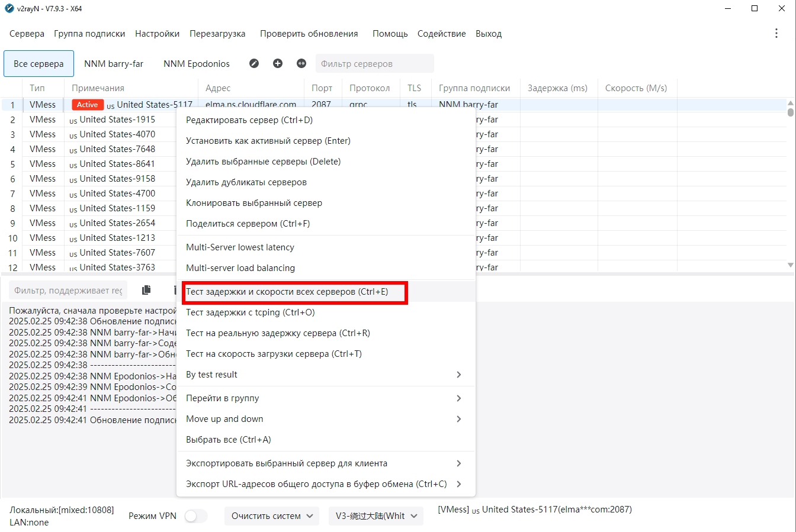Click the Active badge on server 5117
This screenshot has width=796, height=532.
point(88,105)
